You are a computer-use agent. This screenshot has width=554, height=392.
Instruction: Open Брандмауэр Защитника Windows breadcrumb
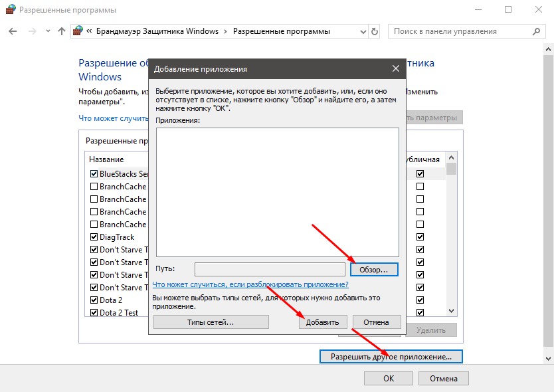[157, 31]
